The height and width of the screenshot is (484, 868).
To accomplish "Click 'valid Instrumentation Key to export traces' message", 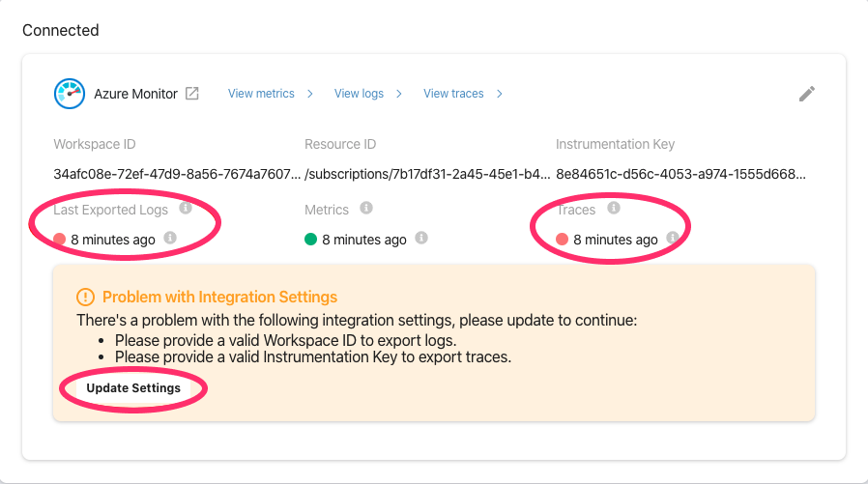I will coord(313,356).
